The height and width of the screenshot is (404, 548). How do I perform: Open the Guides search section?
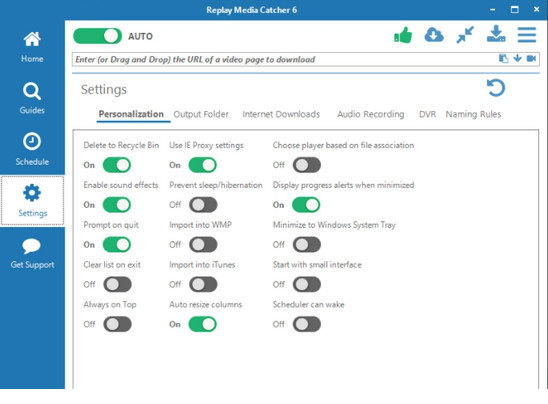tap(32, 98)
